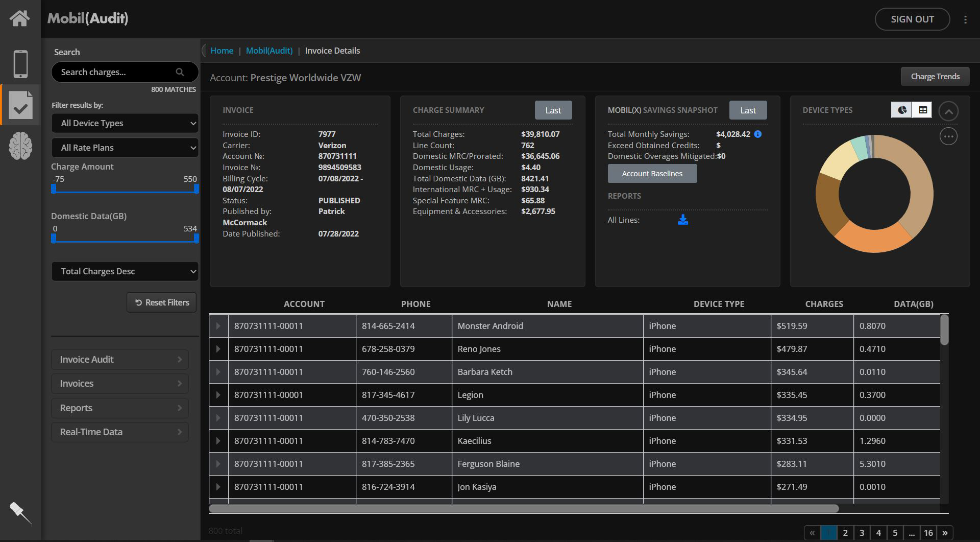The image size is (980, 542).
Task: Click the Charge Amount slider right handle
Action: 197,189
